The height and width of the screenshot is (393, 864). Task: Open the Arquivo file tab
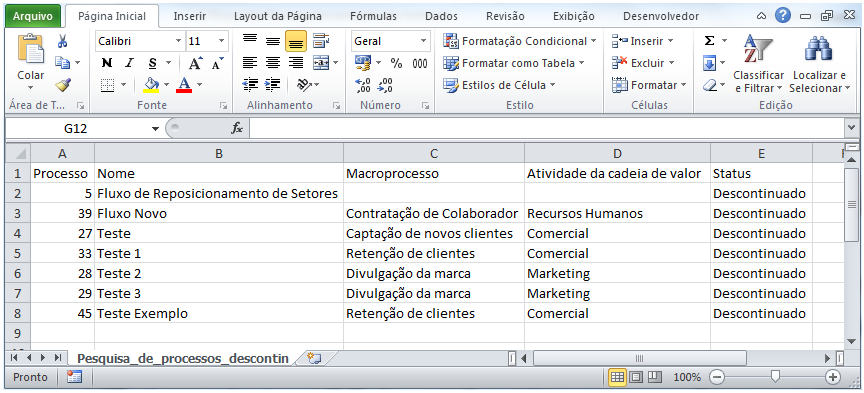(33, 16)
